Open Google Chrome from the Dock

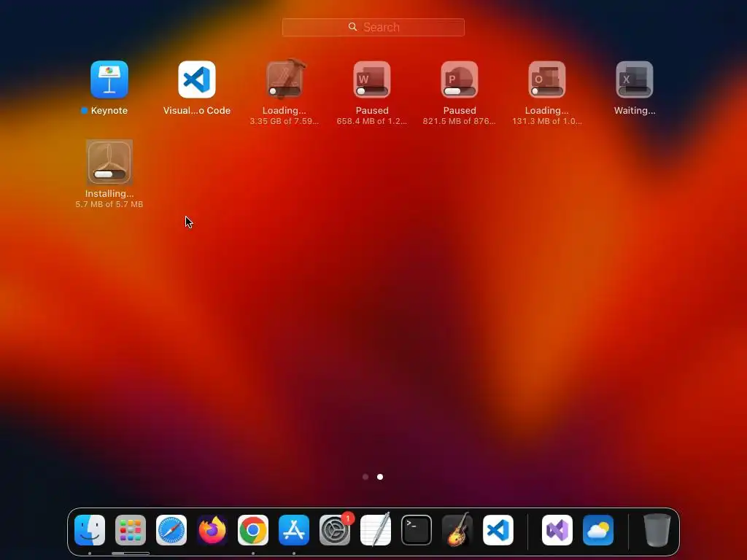(x=253, y=530)
